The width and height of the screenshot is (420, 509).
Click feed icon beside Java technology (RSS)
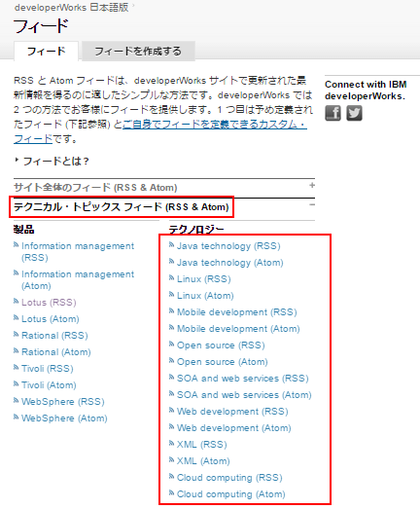pyautogui.click(x=171, y=244)
